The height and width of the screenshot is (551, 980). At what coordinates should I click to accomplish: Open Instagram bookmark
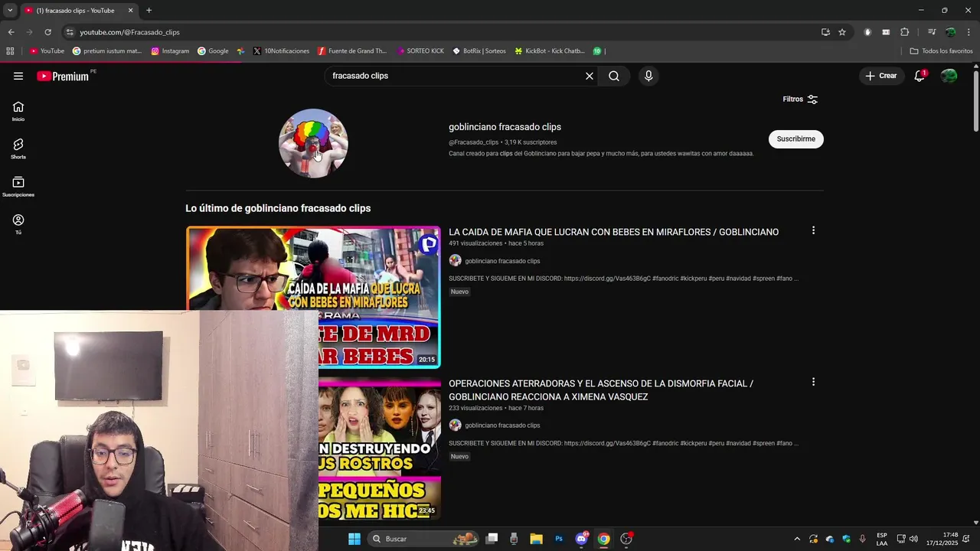pos(170,51)
